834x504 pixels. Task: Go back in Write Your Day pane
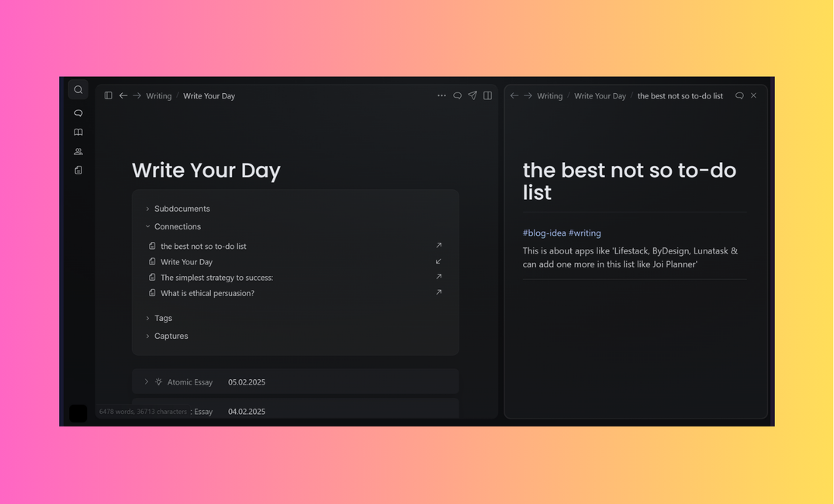[x=123, y=95]
